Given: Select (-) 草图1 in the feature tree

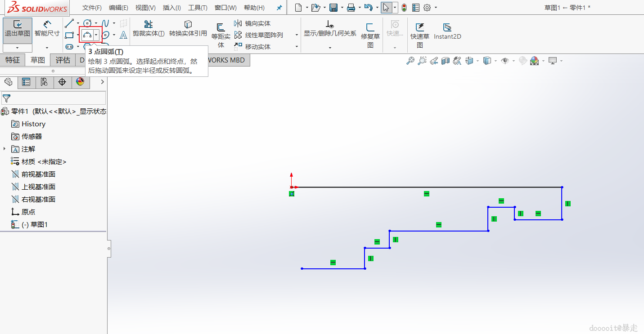Looking at the screenshot, I should pyautogui.click(x=35, y=224).
